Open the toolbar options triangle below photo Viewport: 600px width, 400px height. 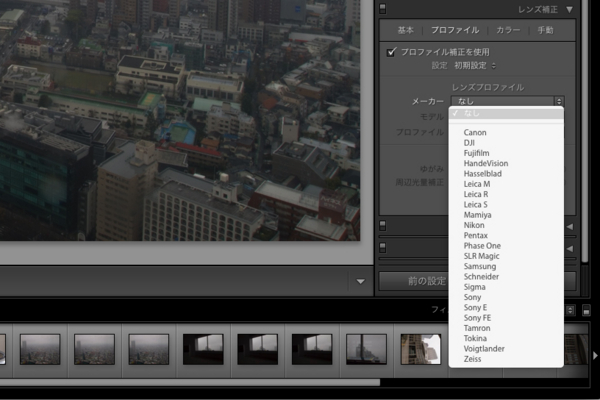tap(360, 282)
